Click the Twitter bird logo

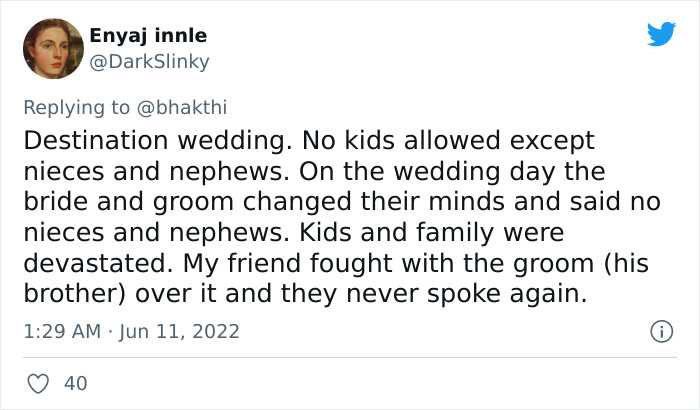pyautogui.click(x=661, y=34)
